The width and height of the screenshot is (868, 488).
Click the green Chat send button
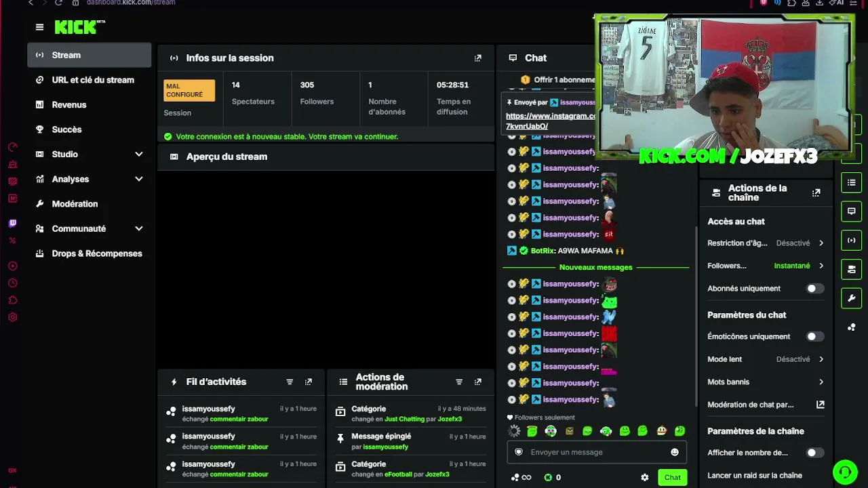point(672,477)
